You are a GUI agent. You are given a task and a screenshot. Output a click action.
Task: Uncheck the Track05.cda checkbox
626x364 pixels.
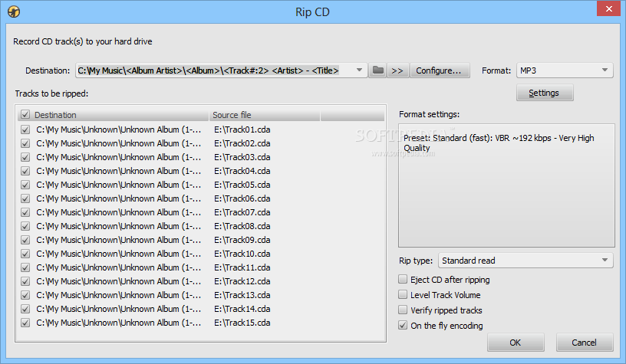[x=25, y=185]
